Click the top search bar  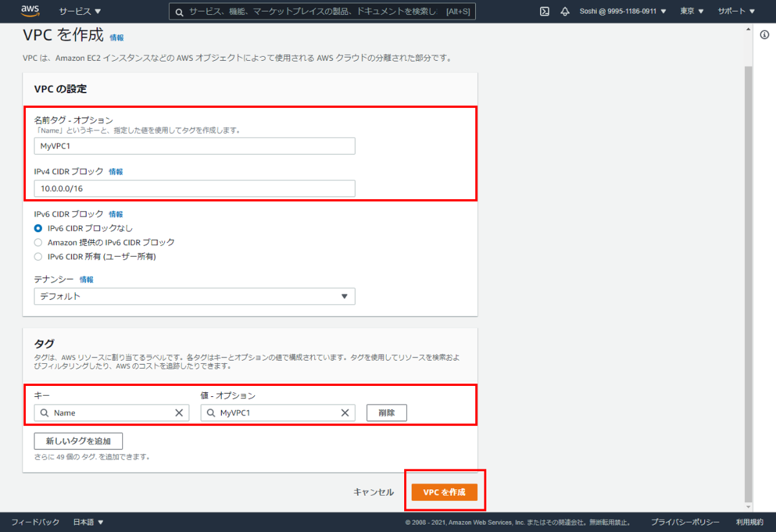[322, 12]
